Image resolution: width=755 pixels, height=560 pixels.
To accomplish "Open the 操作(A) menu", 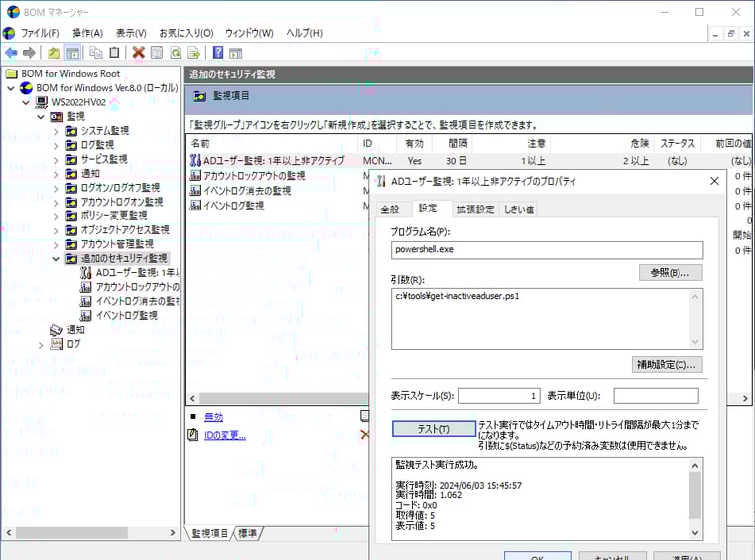I will click(87, 33).
